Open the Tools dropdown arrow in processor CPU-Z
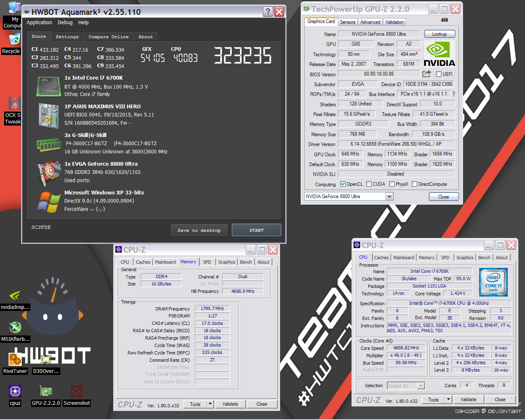The height and width of the screenshot is (420, 525). [x=448, y=399]
